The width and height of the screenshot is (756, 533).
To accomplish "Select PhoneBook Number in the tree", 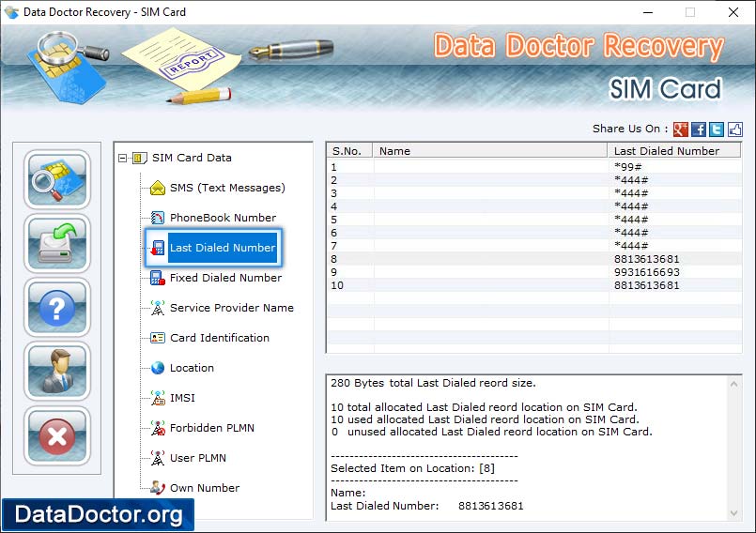I will [x=223, y=218].
